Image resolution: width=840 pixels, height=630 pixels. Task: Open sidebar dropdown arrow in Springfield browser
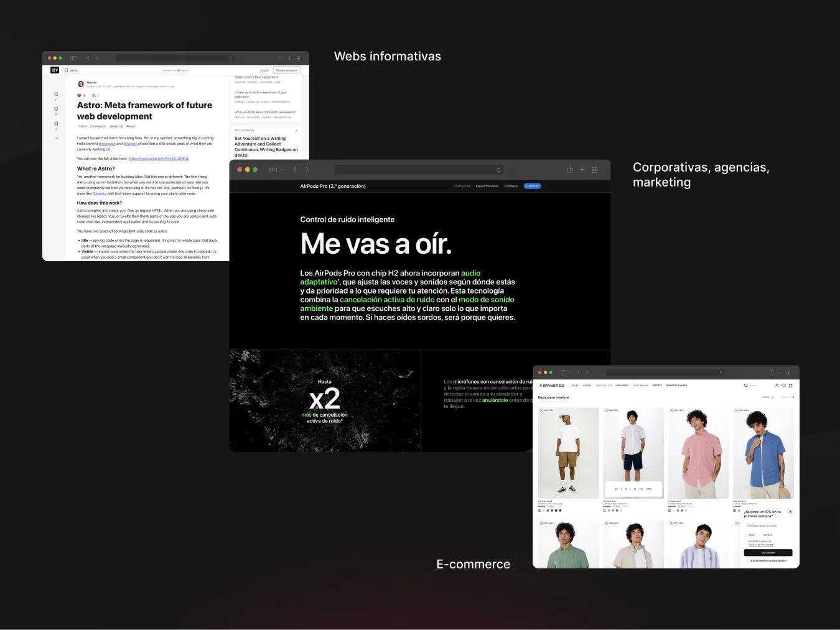pos(570,373)
